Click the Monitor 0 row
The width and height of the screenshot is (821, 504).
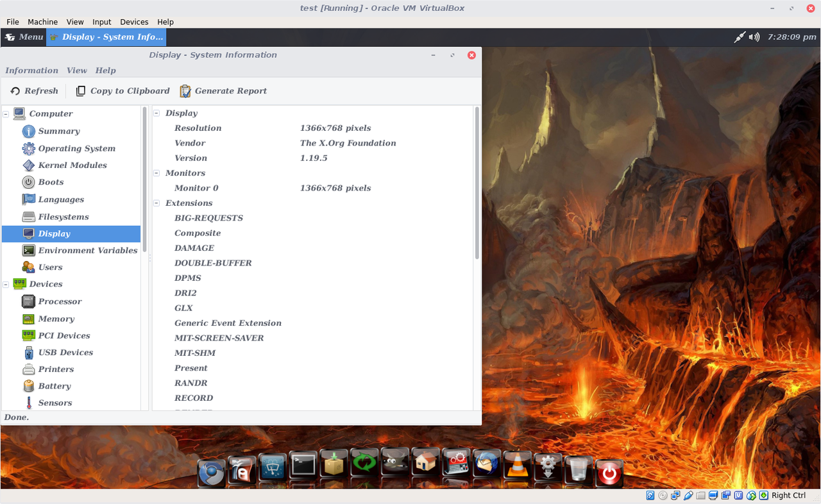coord(312,188)
